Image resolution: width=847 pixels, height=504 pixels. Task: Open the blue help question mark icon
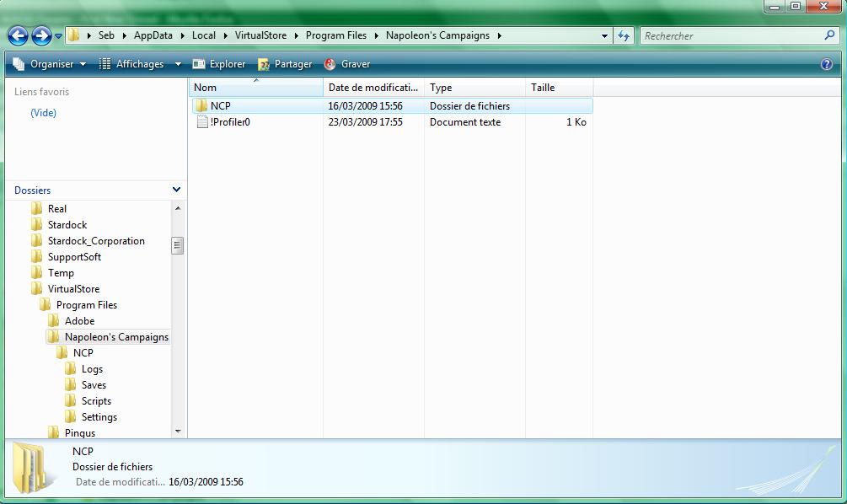(x=826, y=64)
